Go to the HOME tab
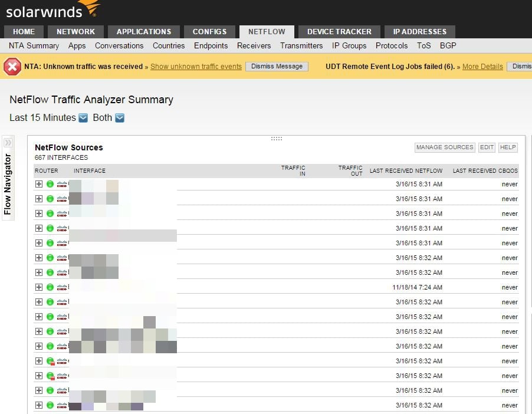 point(24,32)
